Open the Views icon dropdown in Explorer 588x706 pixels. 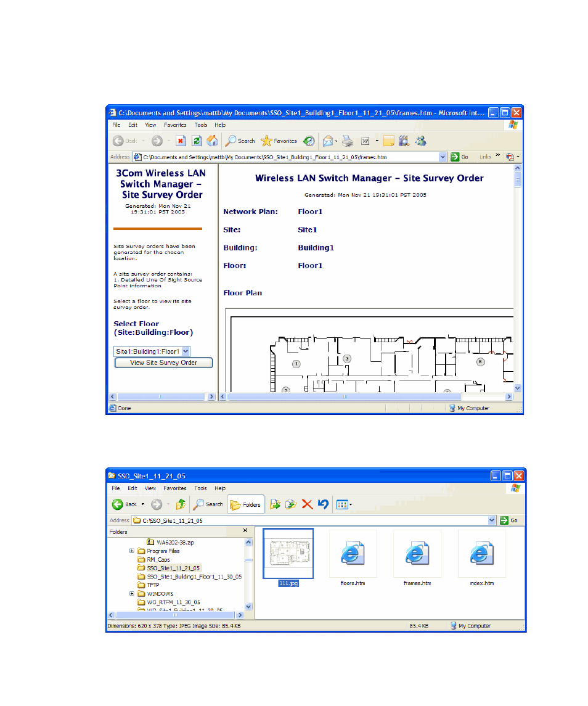point(344,504)
